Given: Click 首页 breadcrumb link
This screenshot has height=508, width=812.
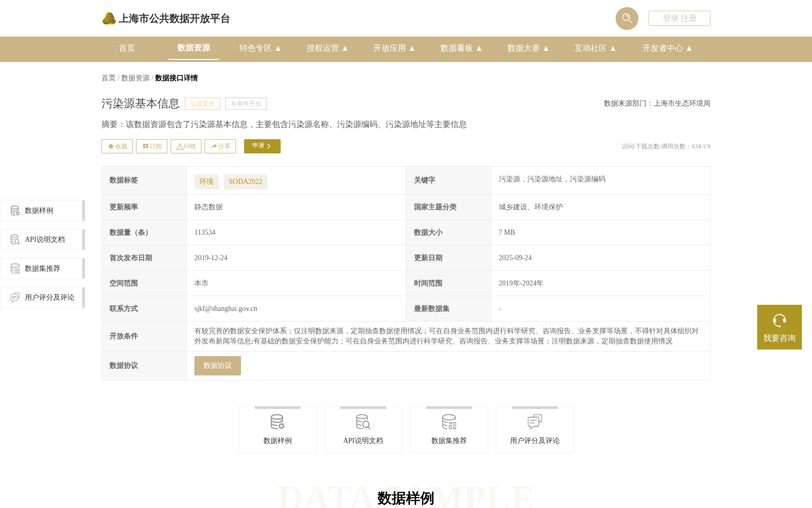Looking at the screenshot, I should click(109, 78).
